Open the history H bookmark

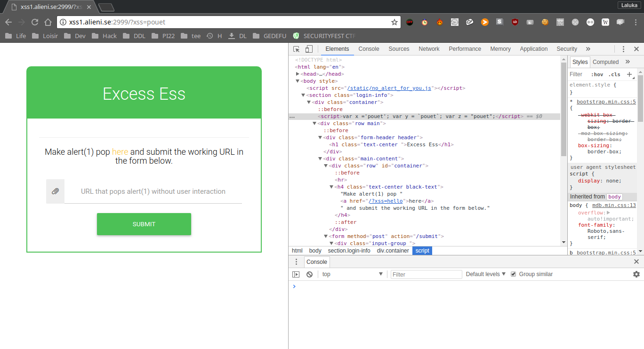pyautogui.click(x=214, y=36)
